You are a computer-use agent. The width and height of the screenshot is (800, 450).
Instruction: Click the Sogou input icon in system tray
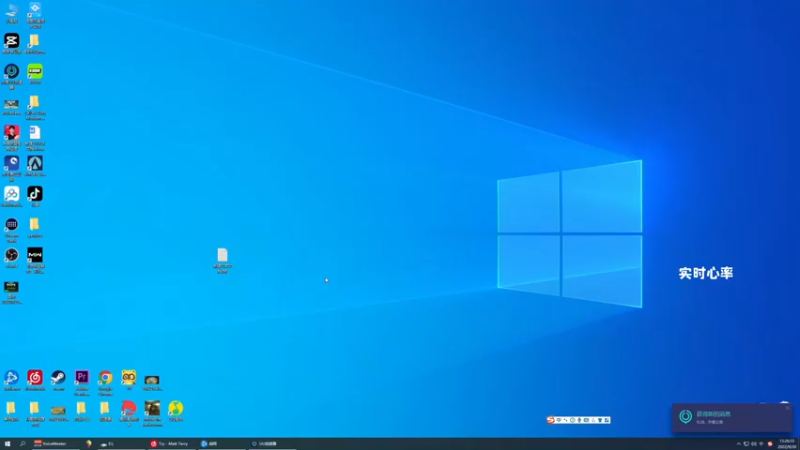point(770,444)
